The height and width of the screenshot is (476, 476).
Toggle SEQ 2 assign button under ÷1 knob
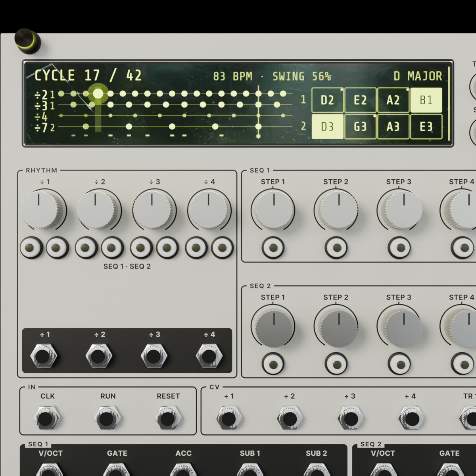point(57,248)
